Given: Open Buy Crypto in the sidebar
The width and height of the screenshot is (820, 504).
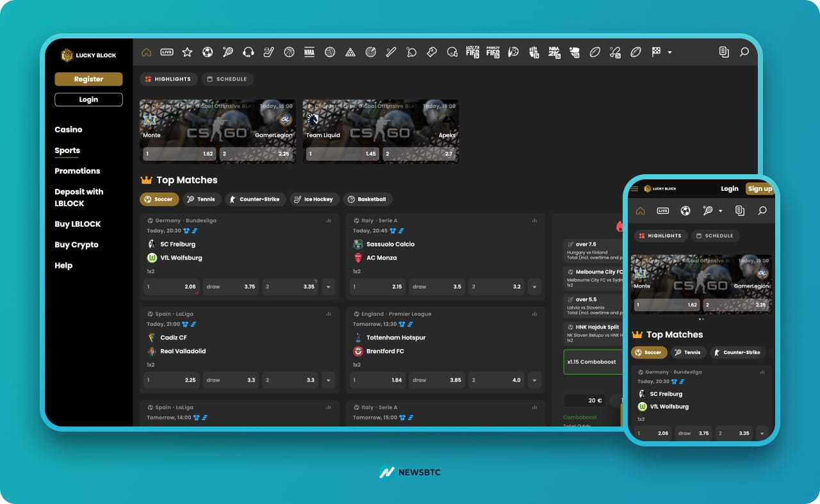Looking at the screenshot, I should click(76, 245).
